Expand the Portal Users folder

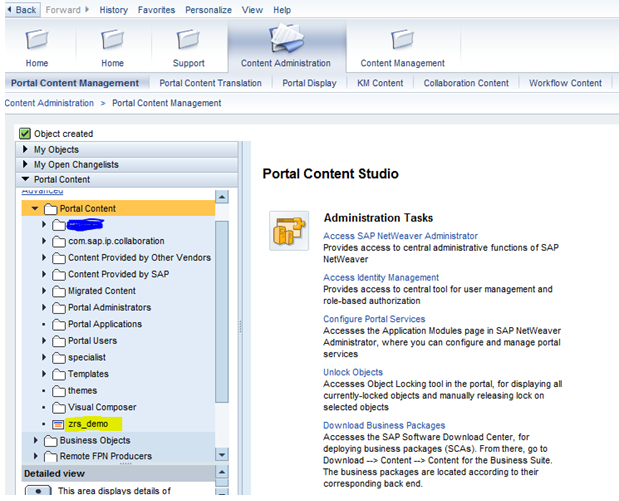tap(44, 340)
